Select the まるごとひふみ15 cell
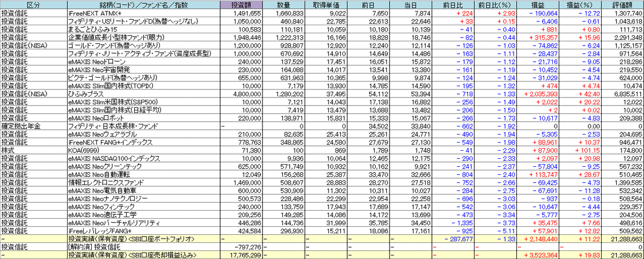The height and width of the screenshot is (259, 644). 143,28
